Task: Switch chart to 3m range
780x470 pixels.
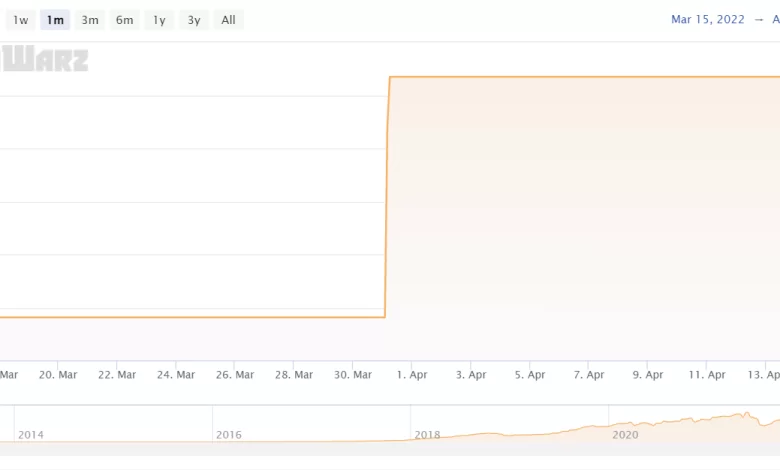Action: click(x=90, y=20)
